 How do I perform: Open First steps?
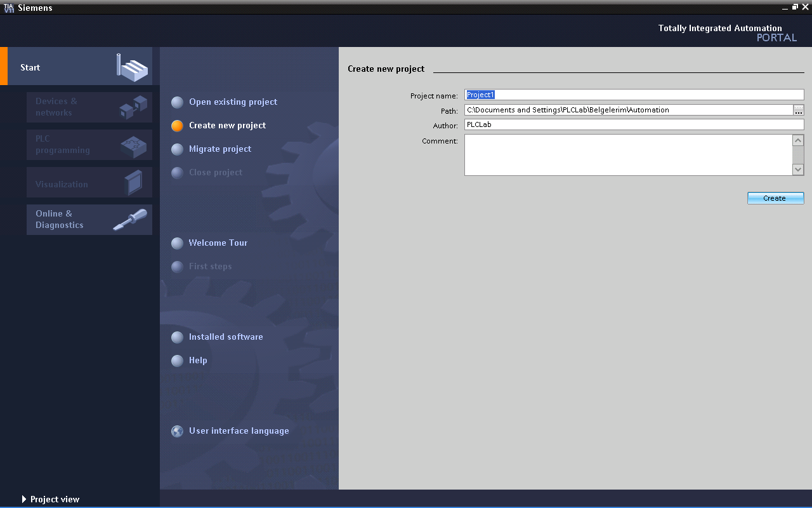click(210, 266)
